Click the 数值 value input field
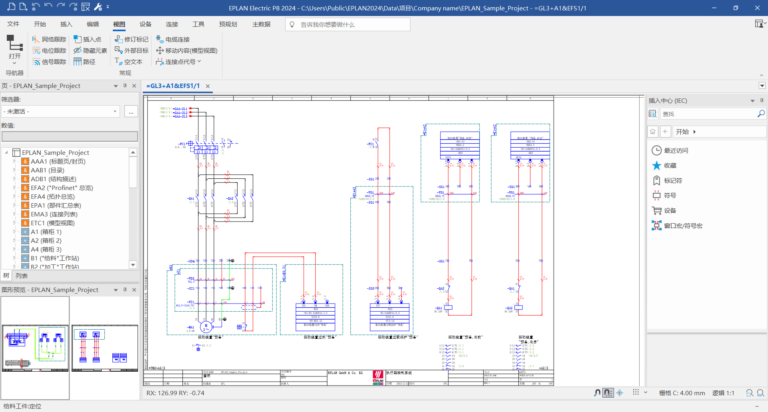Image resolution: width=768 pixels, height=412 pixels. (x=70, y=137)
